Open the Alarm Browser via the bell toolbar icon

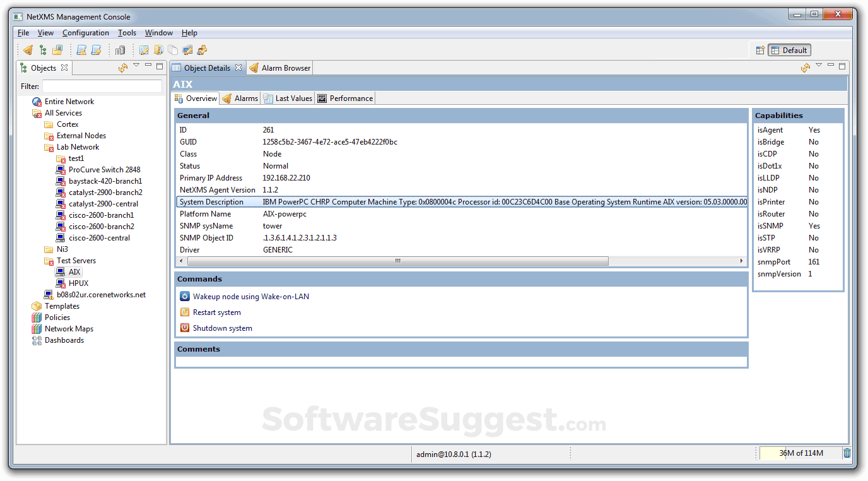tap(28, 49)
